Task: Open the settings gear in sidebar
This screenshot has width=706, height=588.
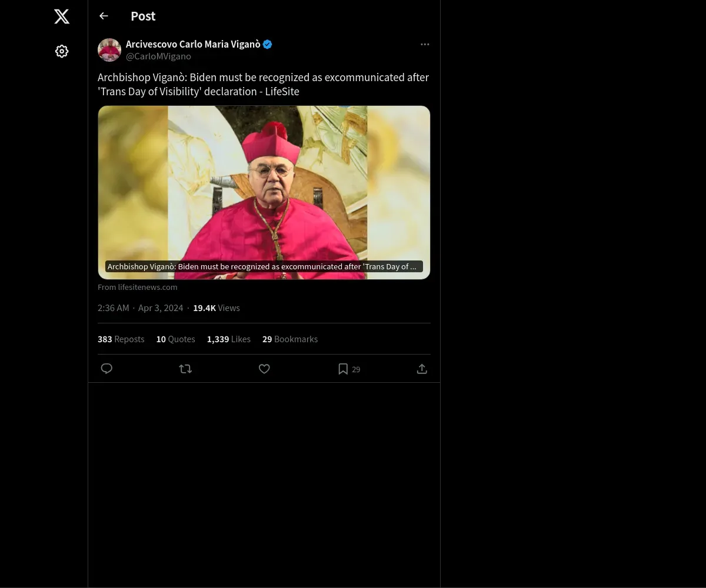Action: pyautogui.click(x=62, y=51)
